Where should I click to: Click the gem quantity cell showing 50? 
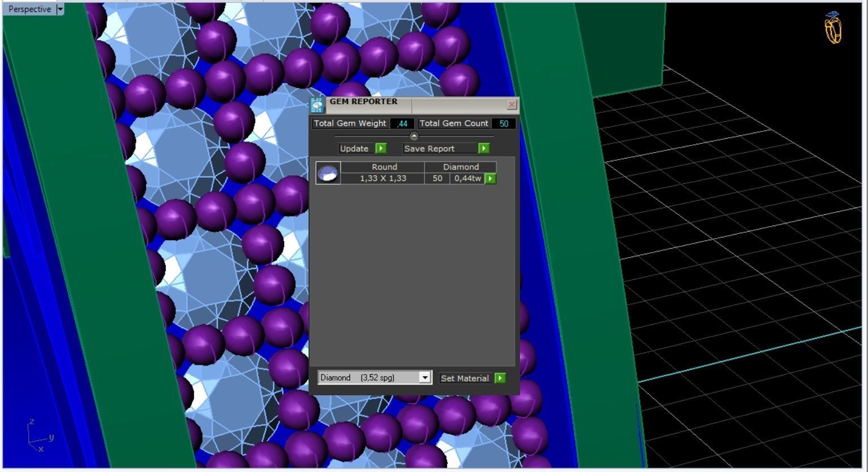click(x=437, y=178)
